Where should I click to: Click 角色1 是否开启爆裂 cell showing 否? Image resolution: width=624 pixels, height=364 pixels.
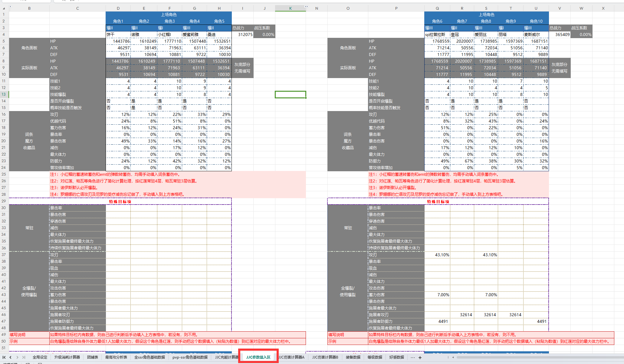click(118, 101)
